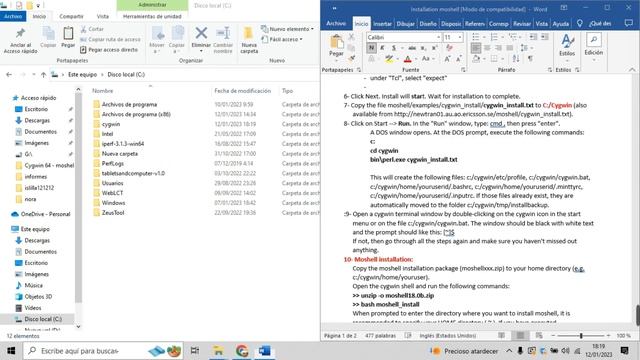Click the Cut scissors icon in Word

351,37
